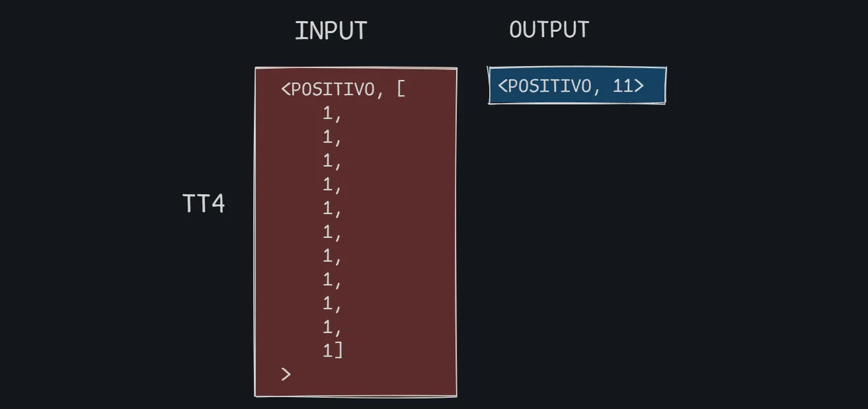The image size is (868, 409).
Task: Pick the sixth 1 in the list
Action: coord(327,233)
